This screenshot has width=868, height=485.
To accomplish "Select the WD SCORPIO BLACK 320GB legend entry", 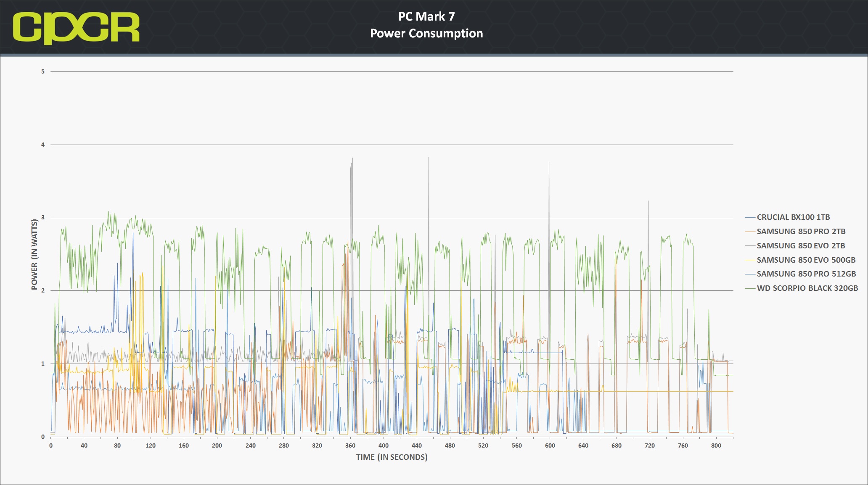I will pos(801,288).
